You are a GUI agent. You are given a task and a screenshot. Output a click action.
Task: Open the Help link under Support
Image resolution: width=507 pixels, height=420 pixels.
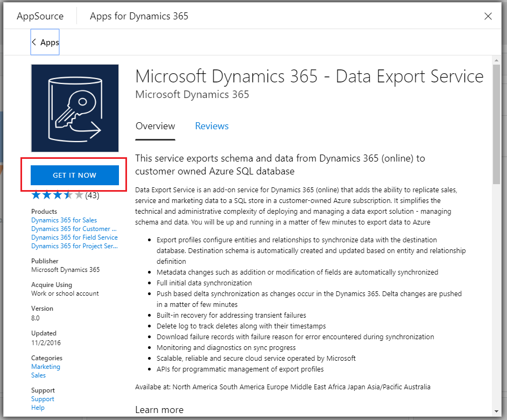38,408
